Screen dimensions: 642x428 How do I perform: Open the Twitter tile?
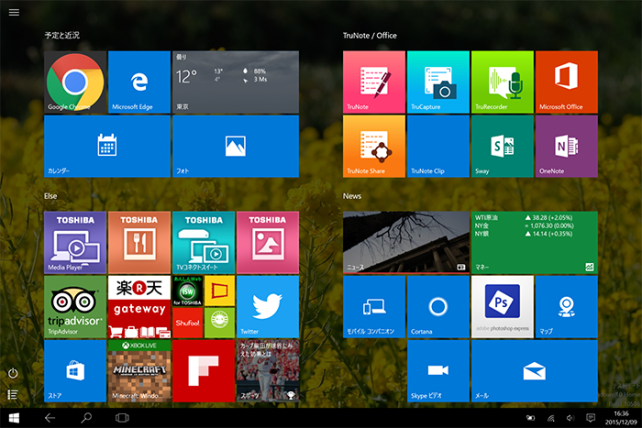pos(267,307)
